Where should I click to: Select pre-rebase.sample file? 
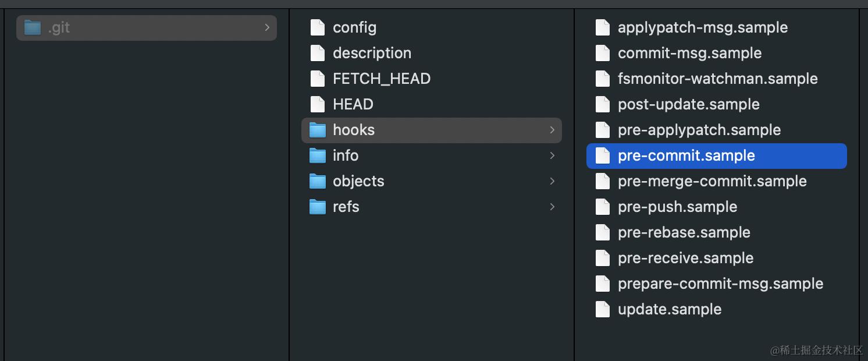[x=684, y=232]
